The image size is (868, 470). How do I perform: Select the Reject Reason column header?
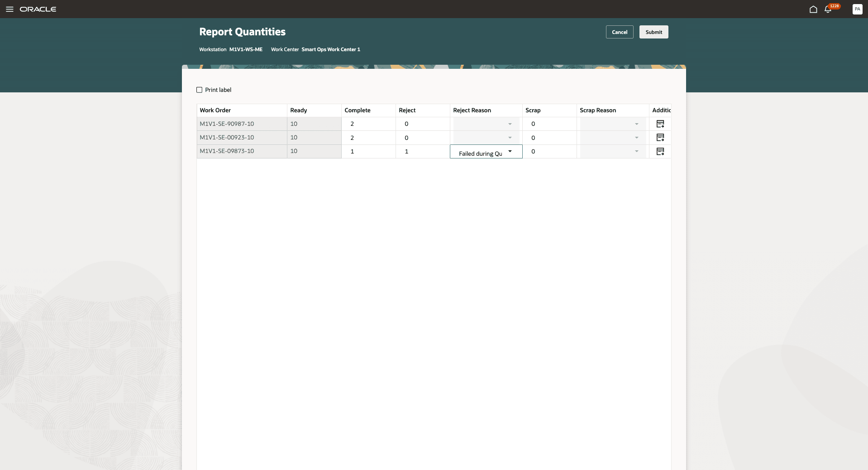click(486, 110)
